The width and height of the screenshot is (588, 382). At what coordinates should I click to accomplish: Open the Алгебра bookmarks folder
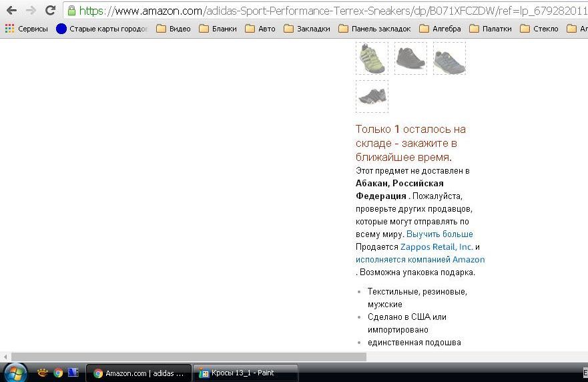point(440,29)
